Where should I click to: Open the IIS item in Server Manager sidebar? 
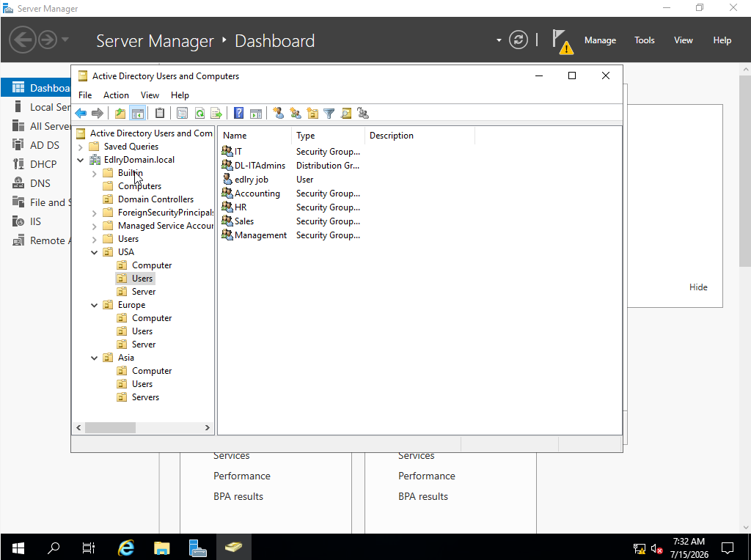point(35,221)
